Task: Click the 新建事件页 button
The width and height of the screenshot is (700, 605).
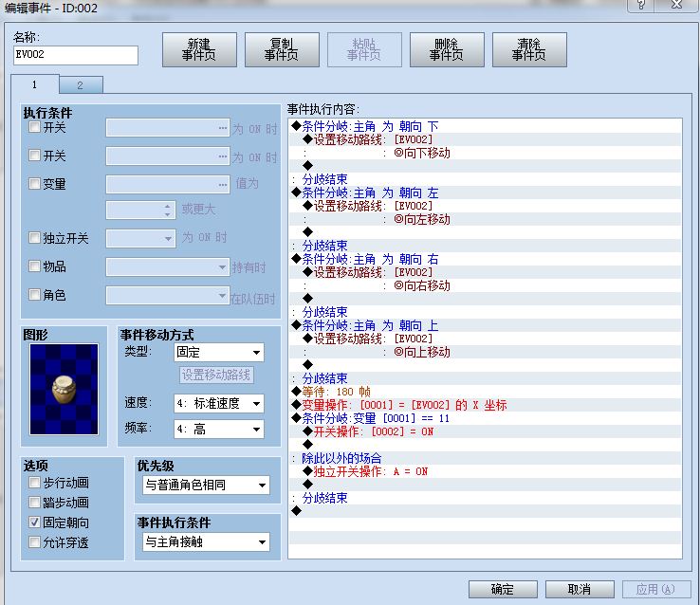Action: [x=199, y=49]
